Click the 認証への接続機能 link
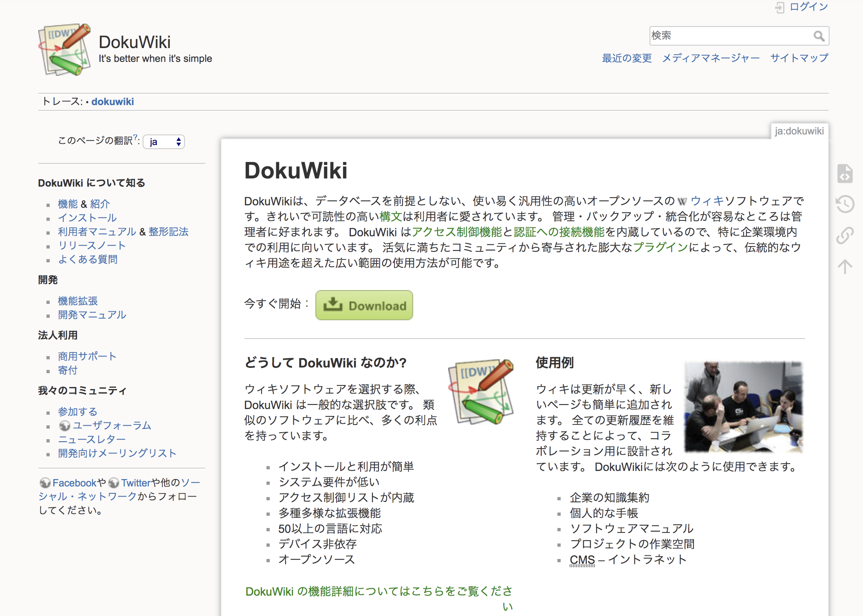This screenshot has height=616, width=863. point(559,232)
